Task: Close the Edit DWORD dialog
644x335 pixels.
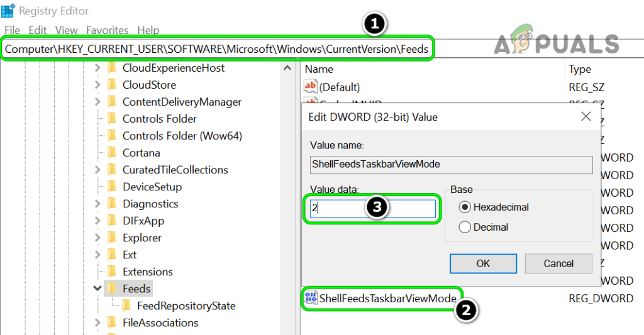Action: pyautogui.click(x=586, y=116)
